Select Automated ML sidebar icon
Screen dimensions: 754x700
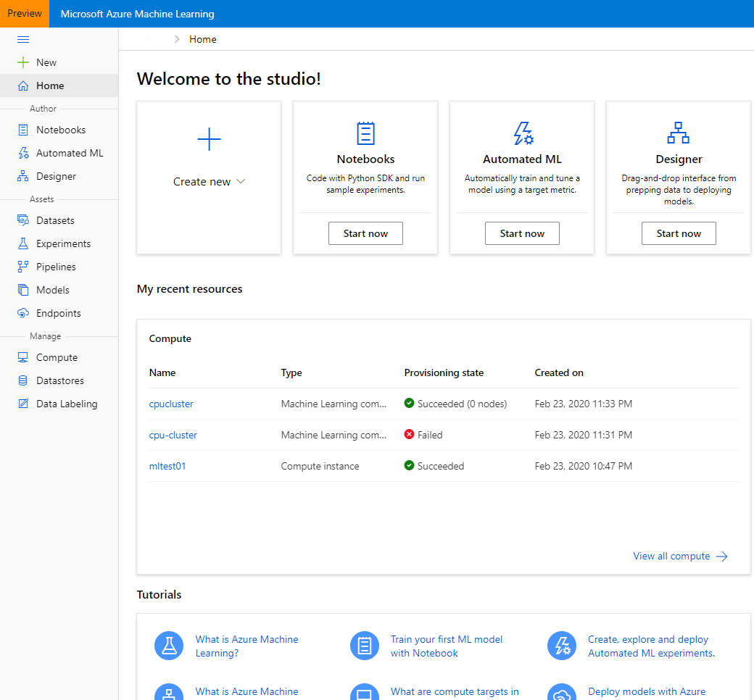click(x=23, y=153)
